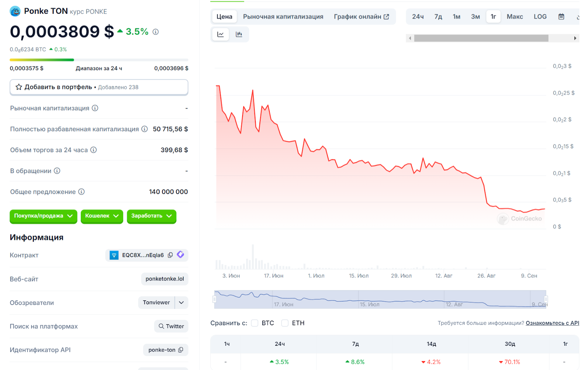Image resolution: width=588 pixels, height=370 pixels.
Task: Open the ponketonke.lol website link
Action: [165, 279]
